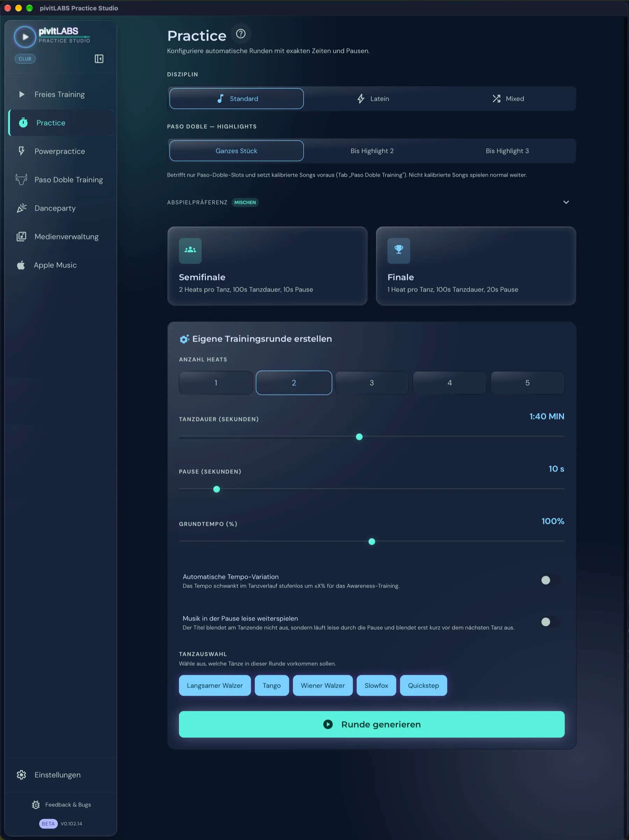Deselect the Langsamer Walzer dance chip
The height and width of the screenshot is (840, 629).
[215, 685]
